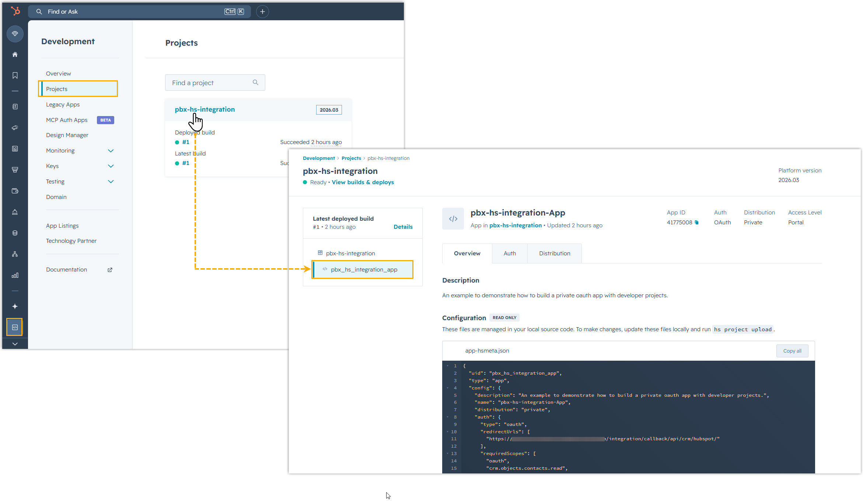
Task: Open App Listings menu item
Action: click(x=62, y=226)
